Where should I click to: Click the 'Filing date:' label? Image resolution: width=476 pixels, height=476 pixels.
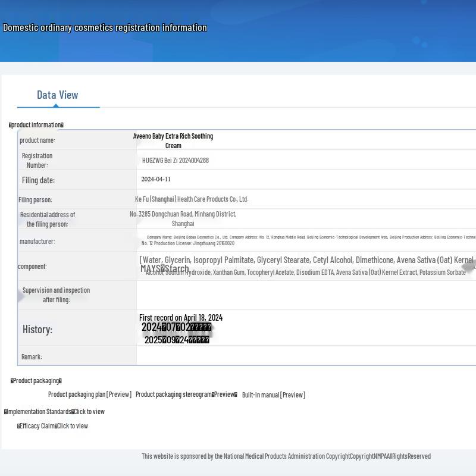coord(38,180)
